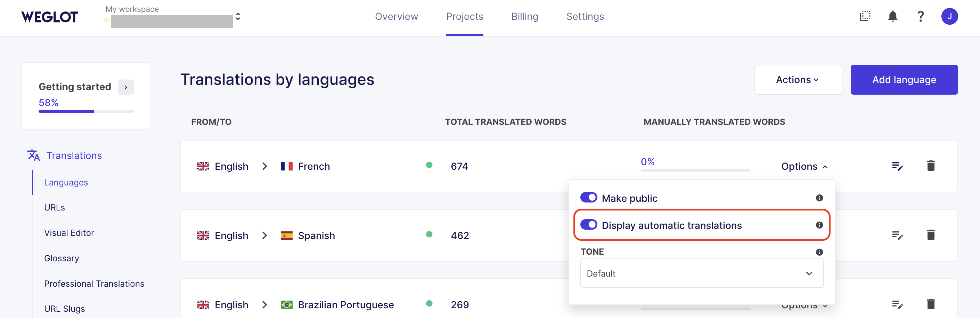
Task: Click the green status dot for Spanish
Action: (429, 234)
